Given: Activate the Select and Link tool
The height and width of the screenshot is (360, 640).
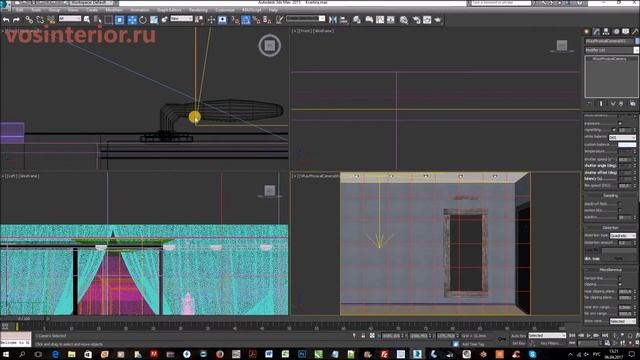Looking at the screenshot, I should pyautogui.click(x=29, y=20).
